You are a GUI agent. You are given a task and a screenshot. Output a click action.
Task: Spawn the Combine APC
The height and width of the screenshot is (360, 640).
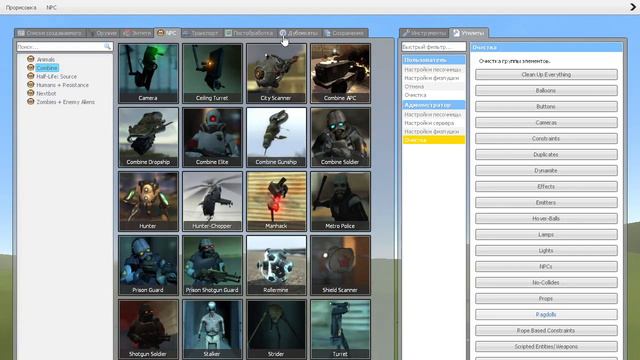pos(340,73)
